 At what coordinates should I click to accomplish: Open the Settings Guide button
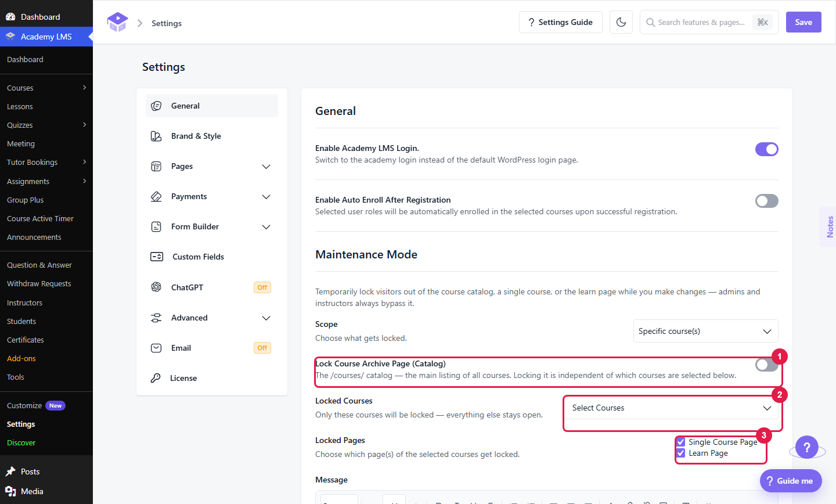click(x=561, y=22)
